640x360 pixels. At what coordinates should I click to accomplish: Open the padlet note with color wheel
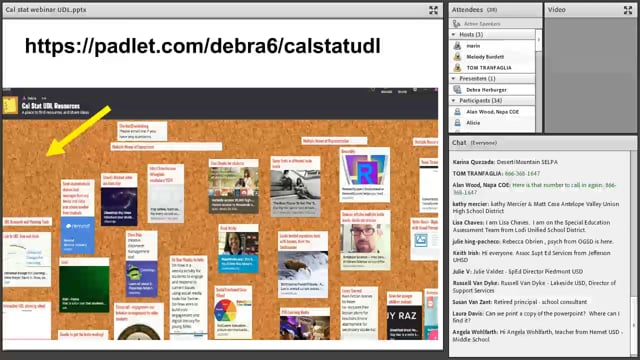[233, 312]
